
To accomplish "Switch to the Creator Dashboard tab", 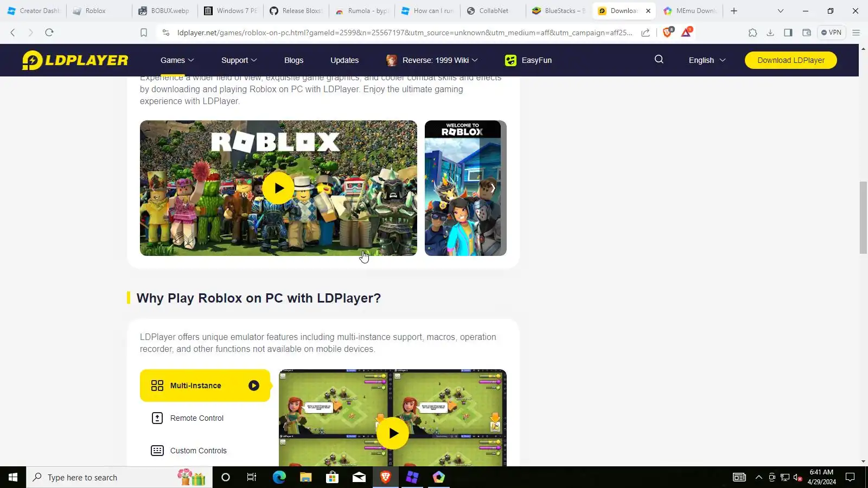I will coord(33,11).
